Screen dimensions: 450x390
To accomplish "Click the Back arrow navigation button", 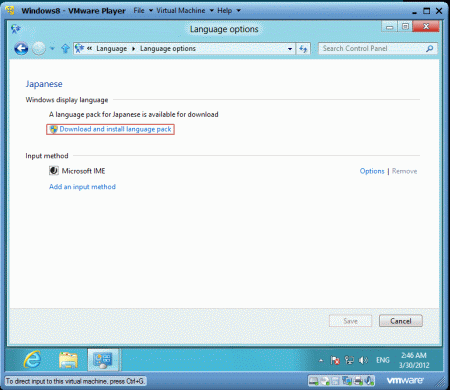I will (21, 49).
